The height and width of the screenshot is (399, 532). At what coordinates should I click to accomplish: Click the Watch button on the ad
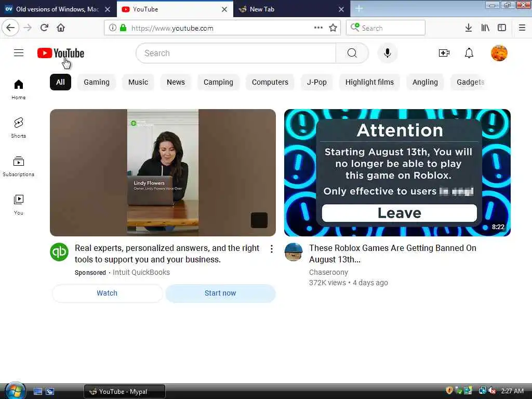click(107, 293)
